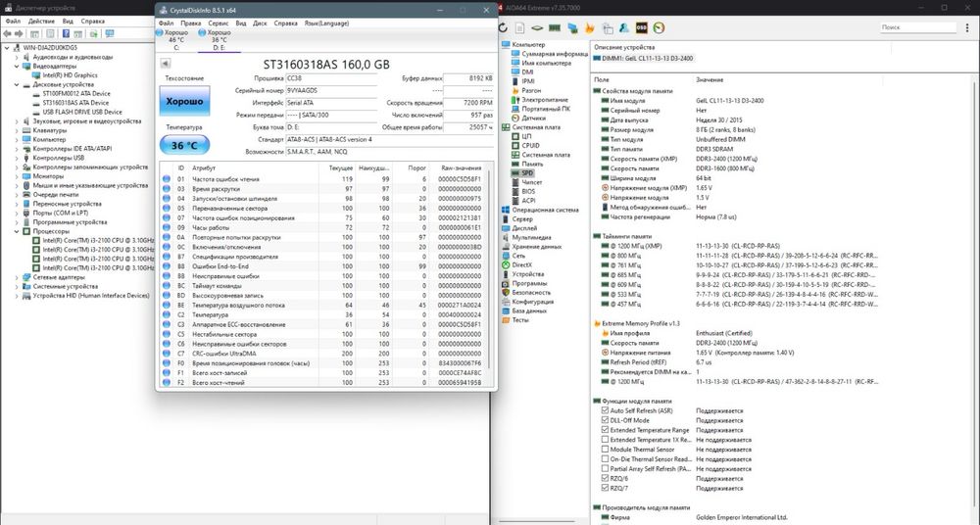Select SPD item in AIDA64 tree
The height and width of the screenshot is (525, 980).
point(527,173)
